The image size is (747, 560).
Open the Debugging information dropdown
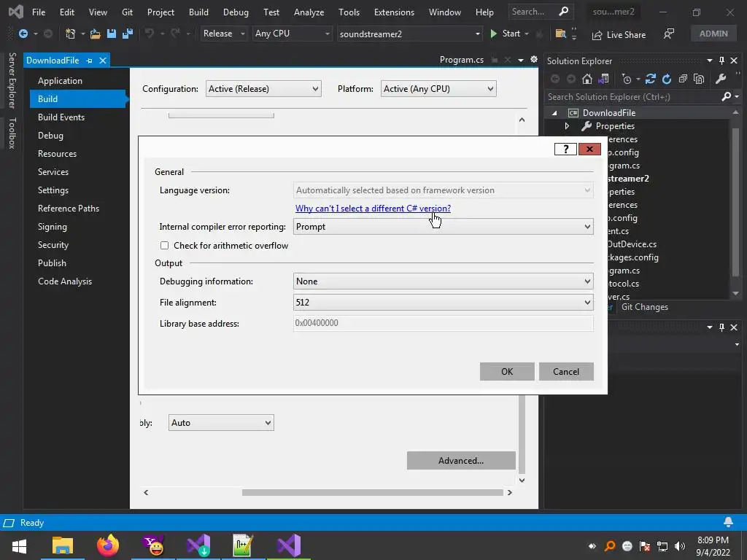point(443,281)
